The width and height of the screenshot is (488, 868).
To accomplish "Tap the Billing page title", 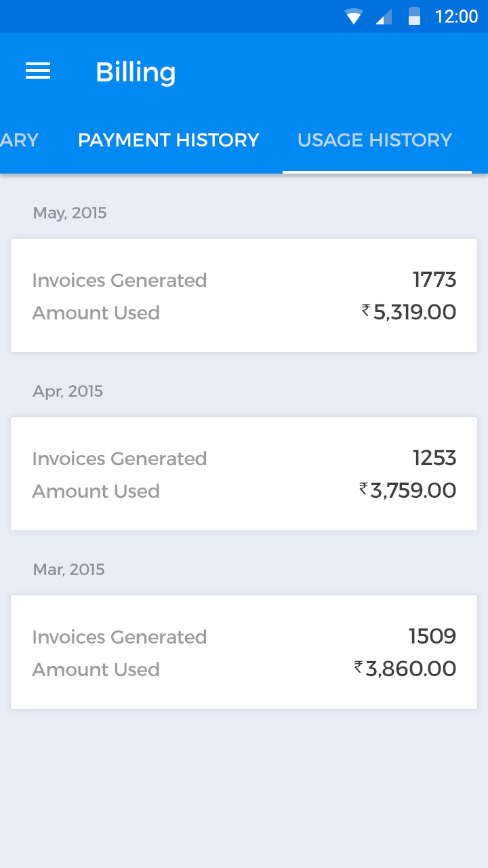I will coord(136,72).
